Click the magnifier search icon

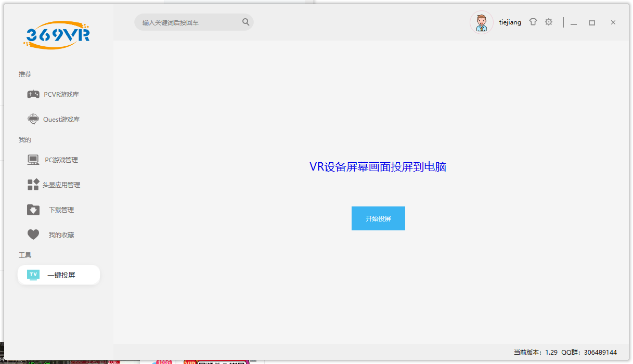coord(246,22)
